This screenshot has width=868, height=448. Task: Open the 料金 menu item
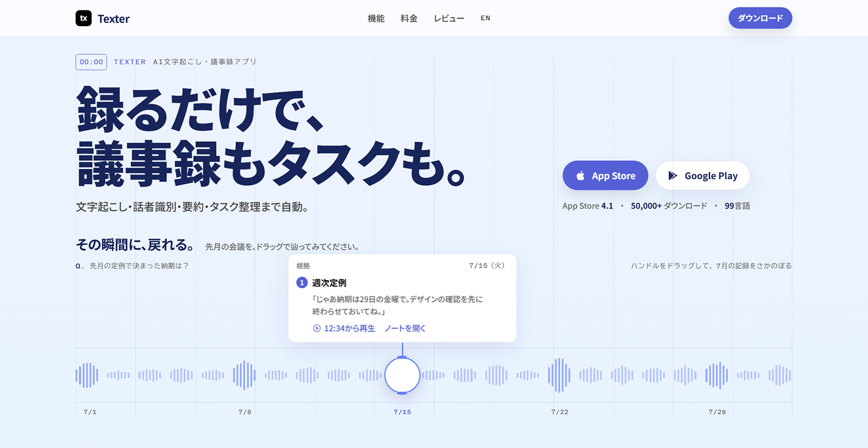[409, 18]
